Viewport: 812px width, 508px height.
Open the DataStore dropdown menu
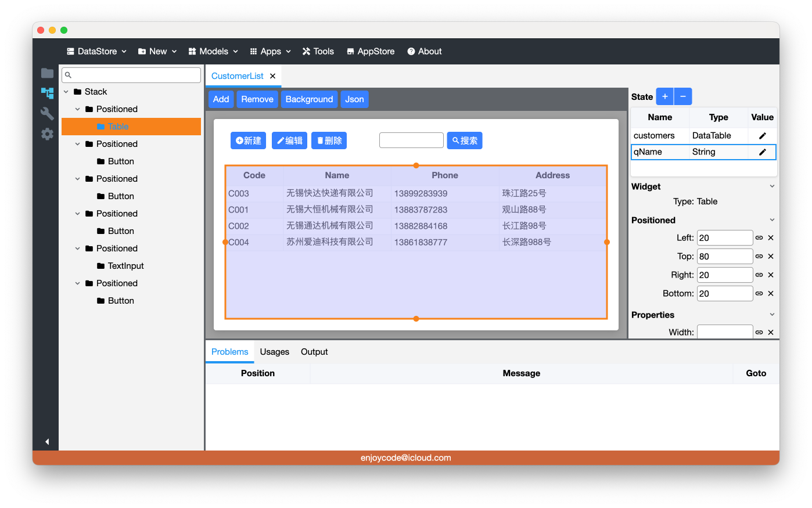pos(96,52)
